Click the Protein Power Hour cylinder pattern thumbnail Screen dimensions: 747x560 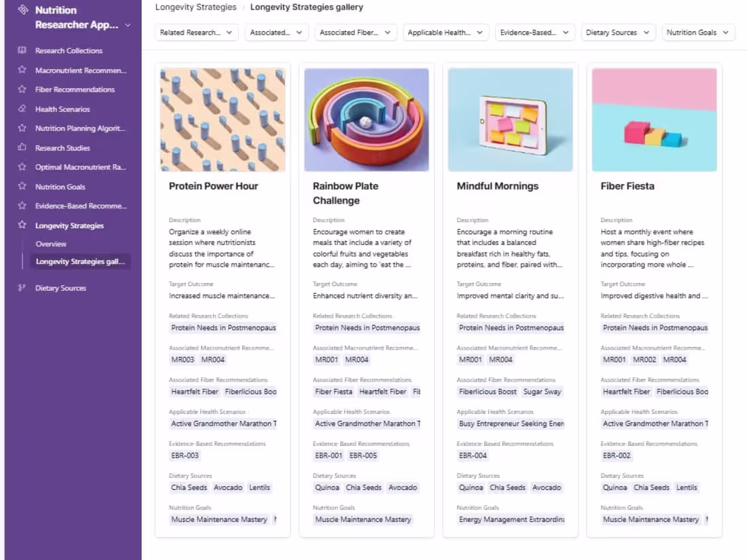click(223, 119)
